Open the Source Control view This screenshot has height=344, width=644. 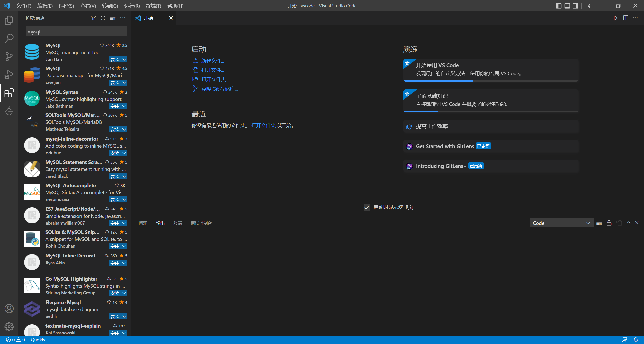[x=9, y=56]
